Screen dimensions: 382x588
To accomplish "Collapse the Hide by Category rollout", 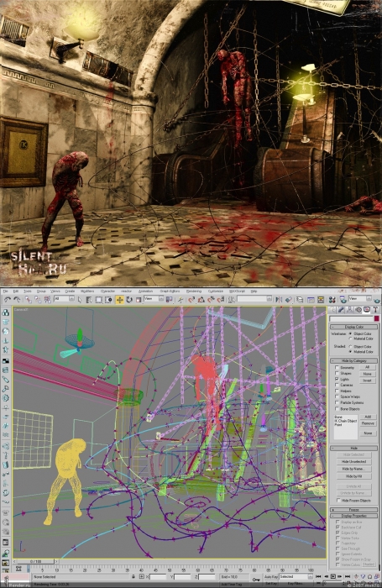I will (x=353, y=360).
